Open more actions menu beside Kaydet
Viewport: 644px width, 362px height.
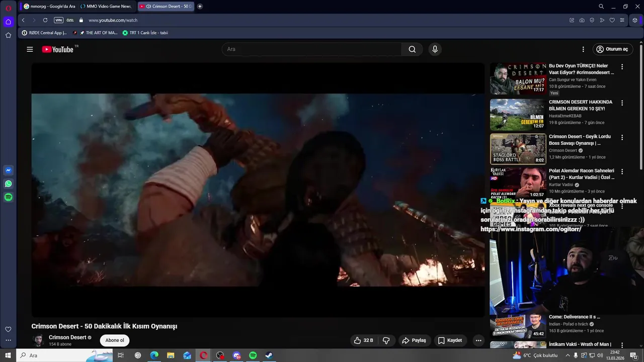[x=478, y=340]
